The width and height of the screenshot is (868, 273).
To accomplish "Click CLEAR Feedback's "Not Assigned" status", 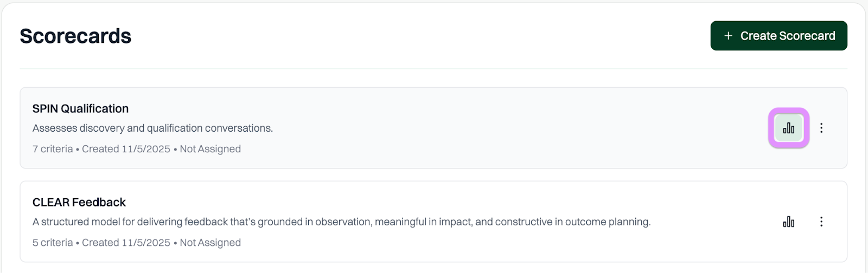I will coord(210,243).
